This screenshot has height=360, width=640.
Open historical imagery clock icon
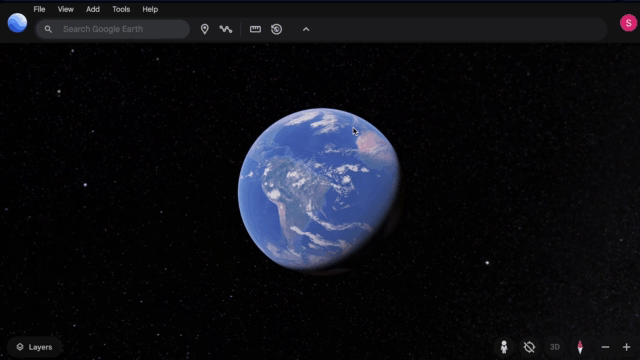pyautogui.click(x=276, y=29)
